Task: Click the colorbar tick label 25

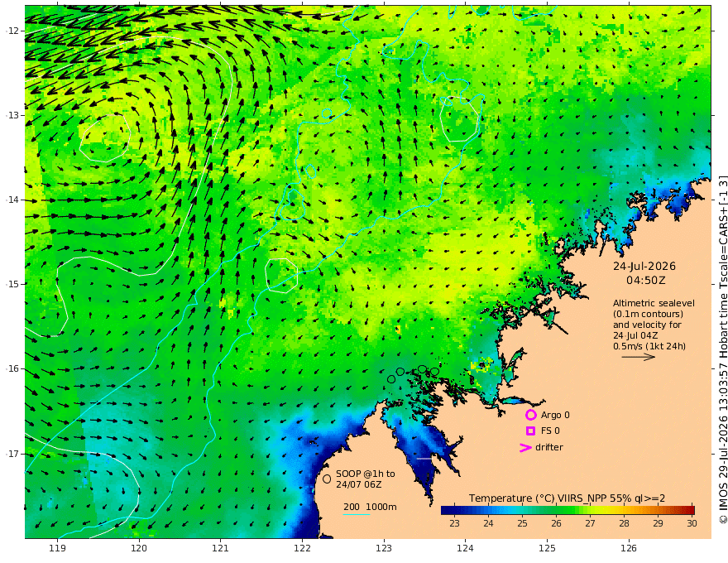Action: [x=522, y=523]
